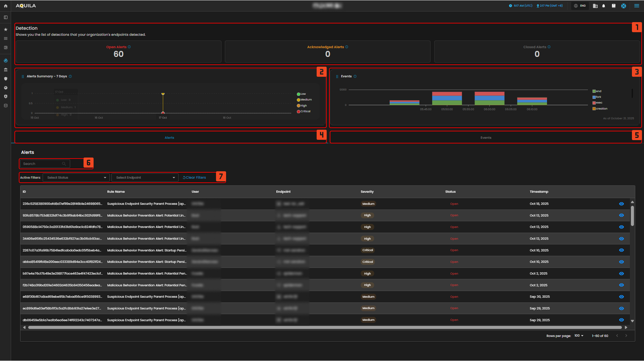Click the ENG language selector
Screen dimensions: 644x361
point(580,6)
